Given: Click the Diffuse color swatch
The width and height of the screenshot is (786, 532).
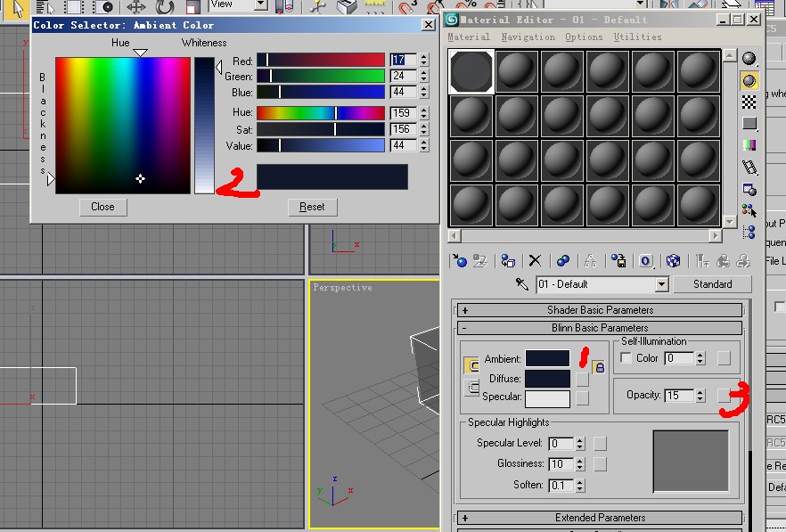Looking at the screenshot, I should pos(547,379).
